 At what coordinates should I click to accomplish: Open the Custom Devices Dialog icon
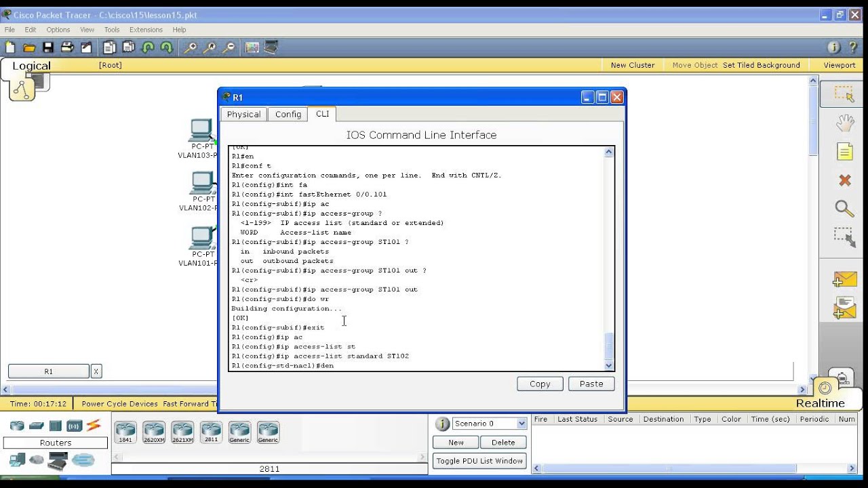(271, 47)
